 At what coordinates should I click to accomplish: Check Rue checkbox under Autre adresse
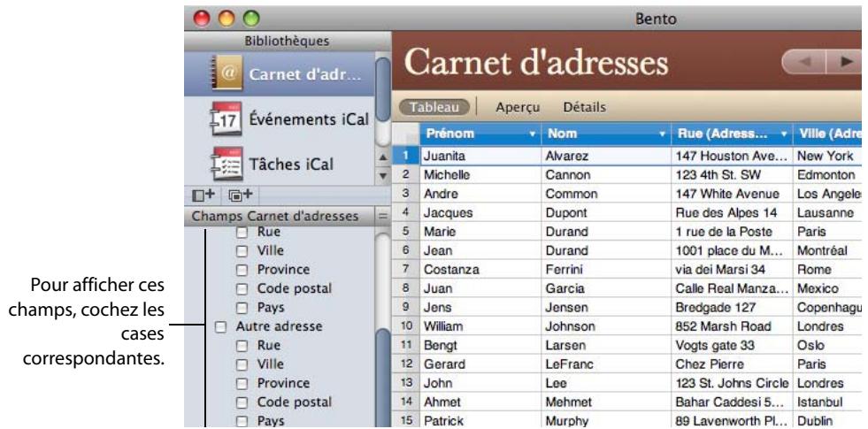[x=242, y=346]
